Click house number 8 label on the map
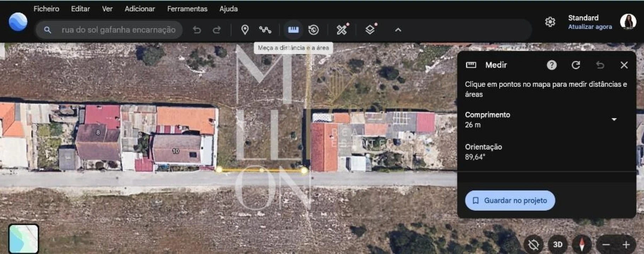Image resolution: width=644 pixels, height=254 pixels. 98,132
